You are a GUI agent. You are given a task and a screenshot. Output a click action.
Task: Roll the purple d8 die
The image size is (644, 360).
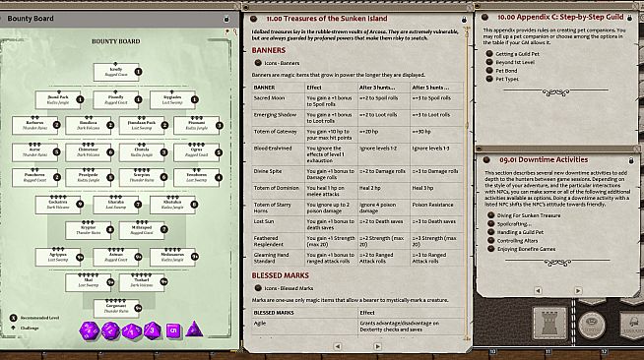point(153,330)
